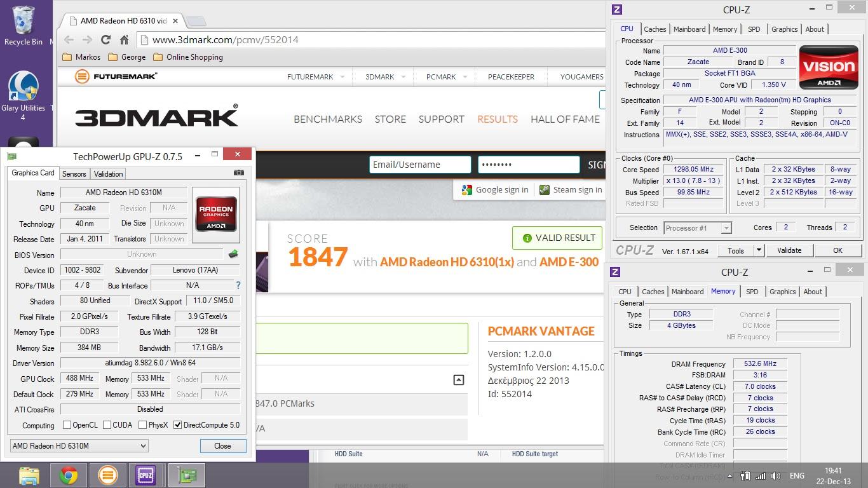The width and height of the screenshot is (868, 488).
Task: Open Caches tab in top CPU-Z window
Action: click(654, 29)
